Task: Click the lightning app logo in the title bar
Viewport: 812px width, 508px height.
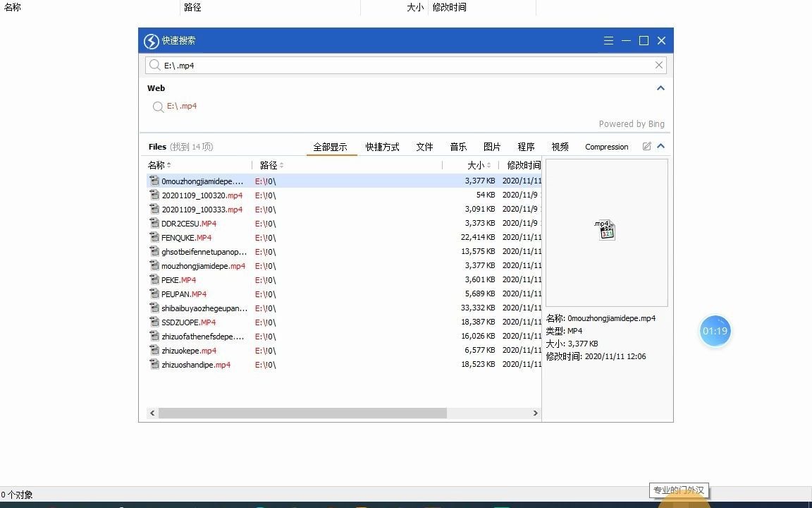Action: coord(152,40)
